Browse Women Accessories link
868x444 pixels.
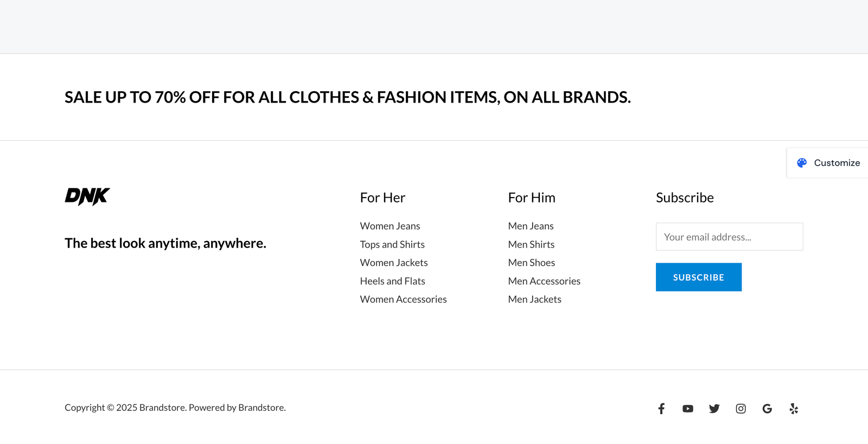tap(404, 299)
